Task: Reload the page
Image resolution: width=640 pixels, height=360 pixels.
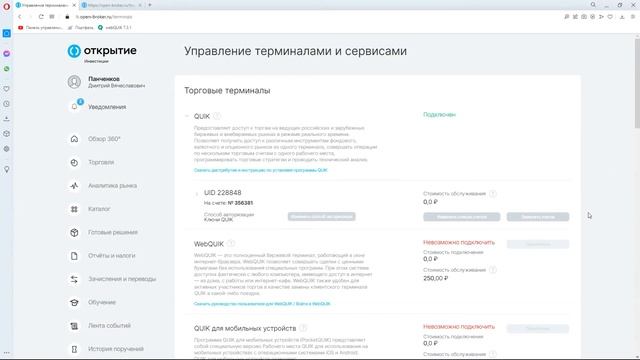Action: point(41,17)
